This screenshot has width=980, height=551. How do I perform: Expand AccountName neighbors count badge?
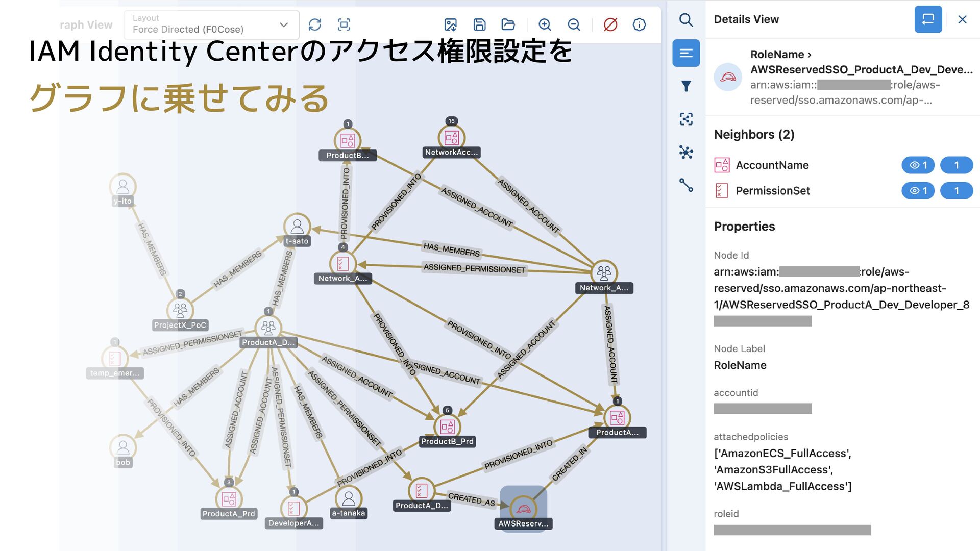tap(956, 165)
